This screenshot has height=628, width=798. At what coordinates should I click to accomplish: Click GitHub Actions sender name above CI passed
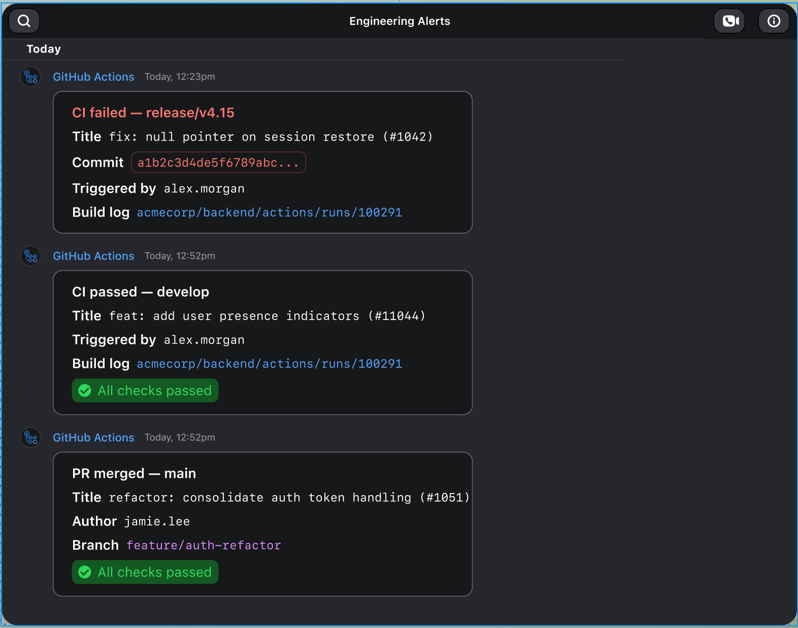[93, 256]
